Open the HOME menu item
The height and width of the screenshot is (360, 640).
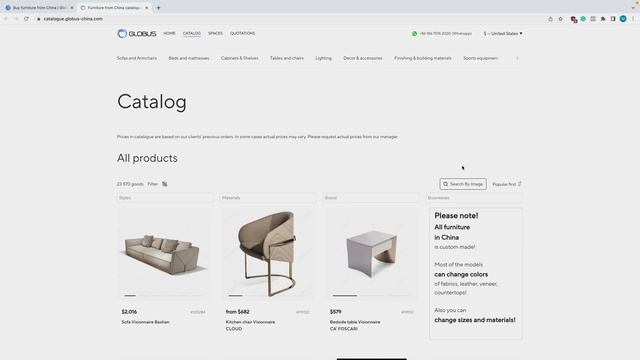tap(169, 33)
